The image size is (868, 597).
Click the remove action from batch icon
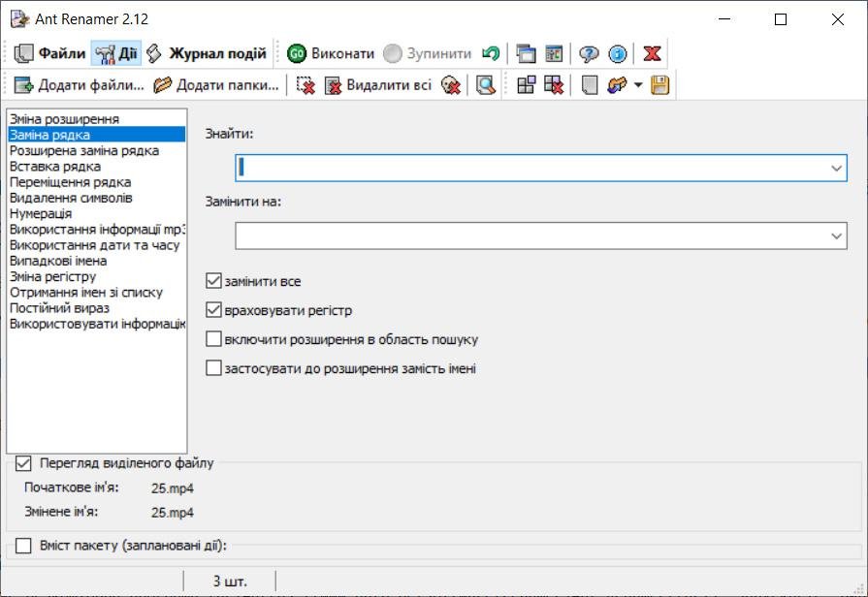554,85
